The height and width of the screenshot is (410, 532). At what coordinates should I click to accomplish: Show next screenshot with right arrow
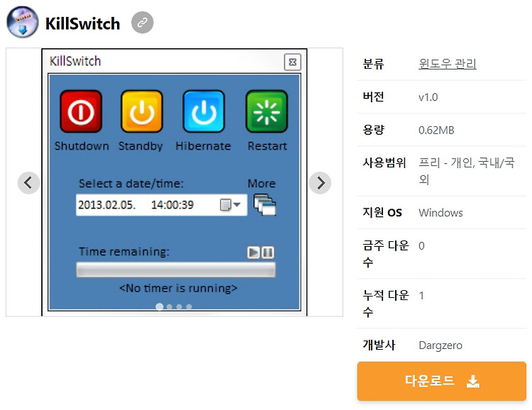click(320, 183)
